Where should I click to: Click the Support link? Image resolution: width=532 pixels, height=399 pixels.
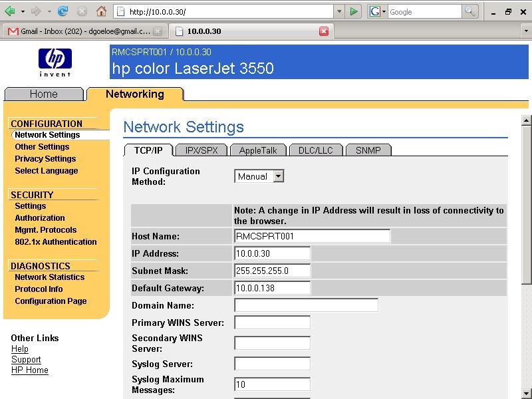pos(26,359)
